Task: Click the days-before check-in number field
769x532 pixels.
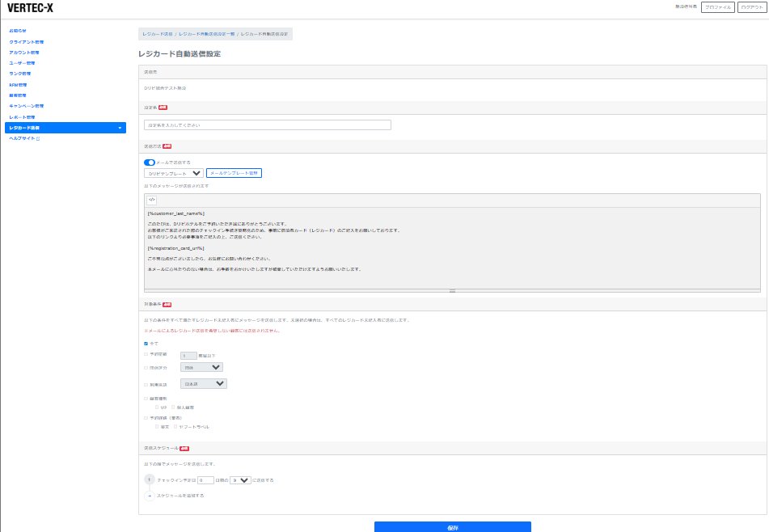Action: [x=206, y=480]
